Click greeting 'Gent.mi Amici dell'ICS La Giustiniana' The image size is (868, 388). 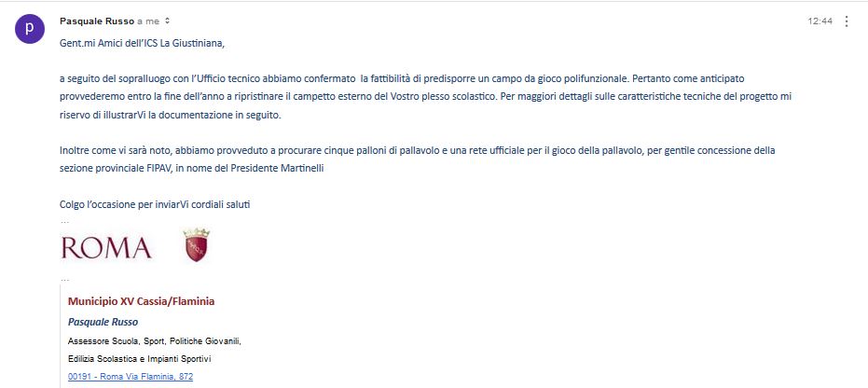143,44
